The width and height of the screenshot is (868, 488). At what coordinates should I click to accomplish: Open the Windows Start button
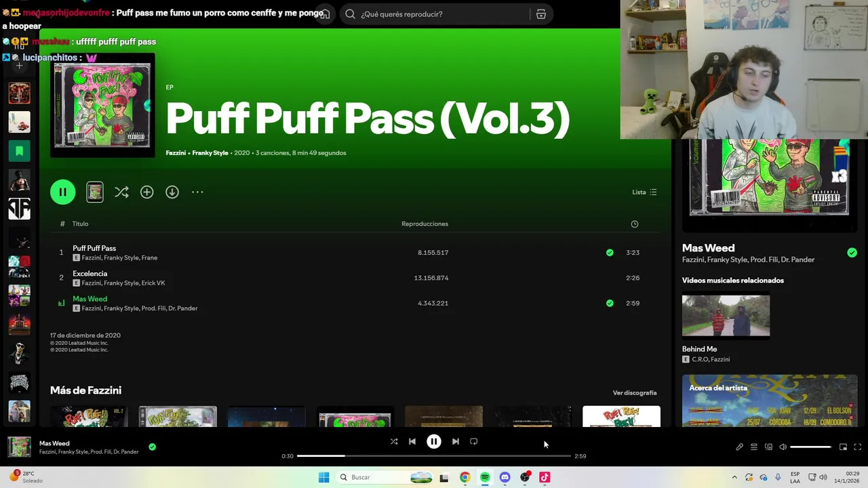[323, 478]
